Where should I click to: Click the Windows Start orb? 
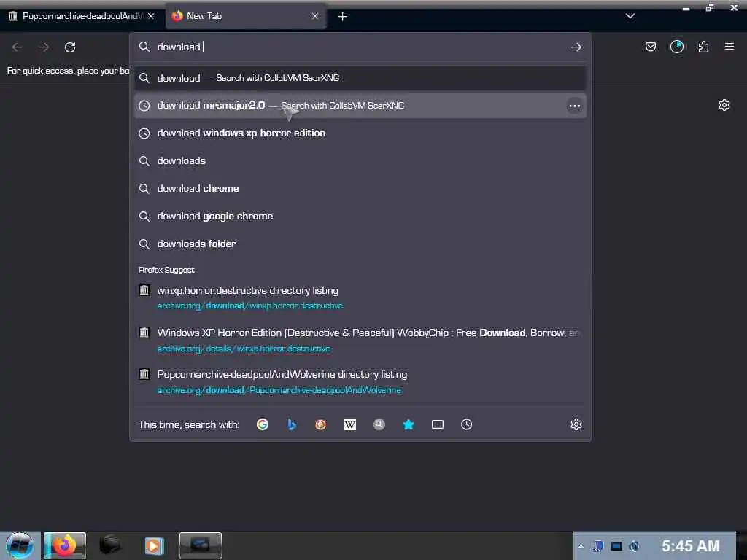point(20,545)
